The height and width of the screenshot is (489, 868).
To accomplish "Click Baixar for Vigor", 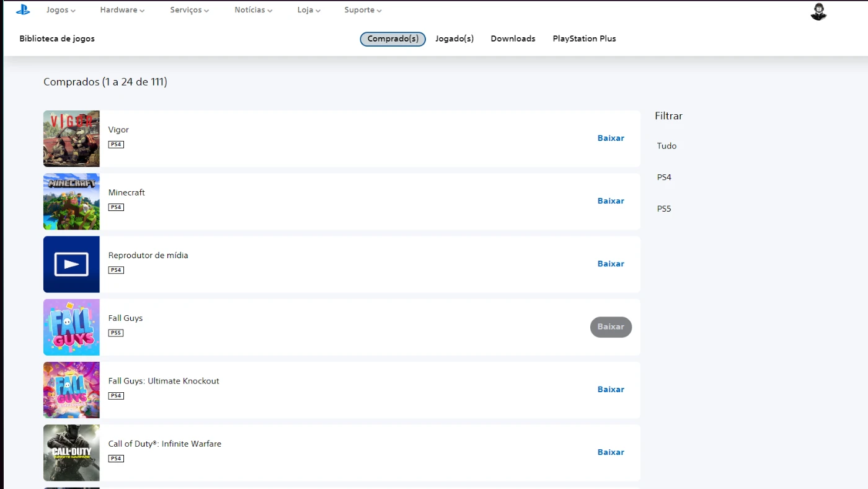I will (611, 138).
